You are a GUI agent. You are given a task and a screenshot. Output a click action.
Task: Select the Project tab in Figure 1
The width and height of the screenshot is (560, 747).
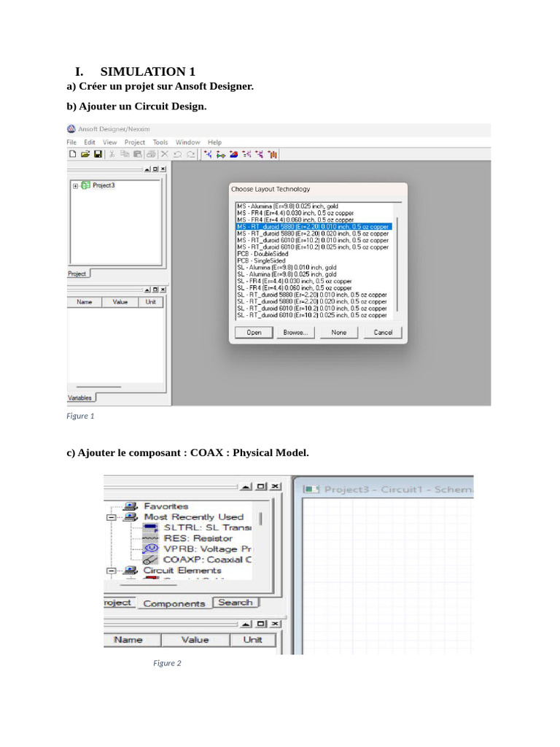click(x=78, y=274)
